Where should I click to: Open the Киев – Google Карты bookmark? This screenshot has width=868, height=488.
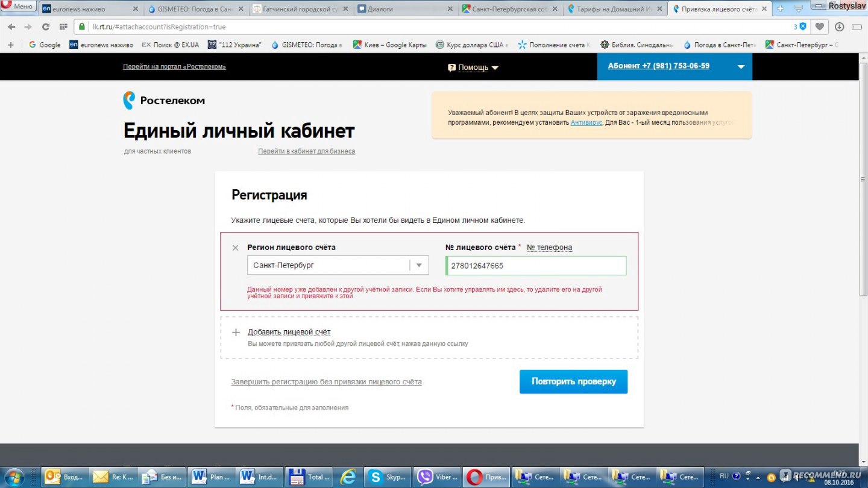389,45
